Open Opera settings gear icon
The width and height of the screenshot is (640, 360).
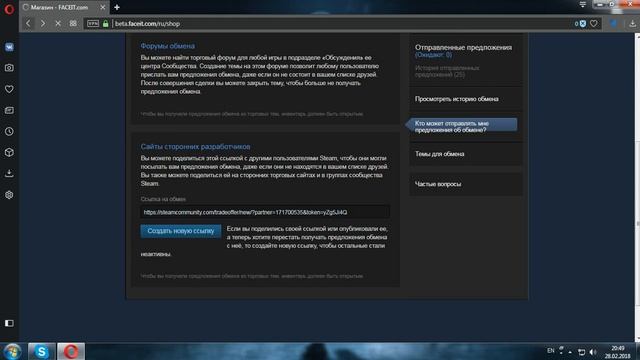(x=9, y=195)
